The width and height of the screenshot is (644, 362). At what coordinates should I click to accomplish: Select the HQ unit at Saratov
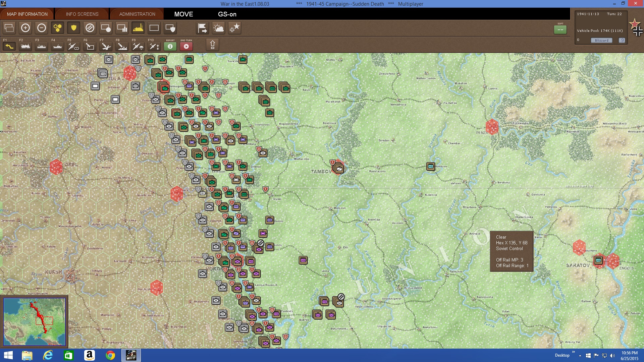[598, 260]
